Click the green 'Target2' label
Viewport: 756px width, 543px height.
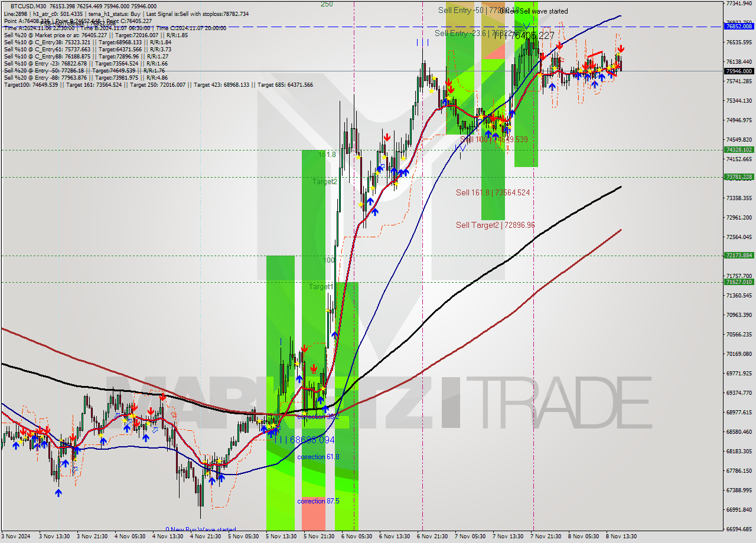tap(324, 182)
